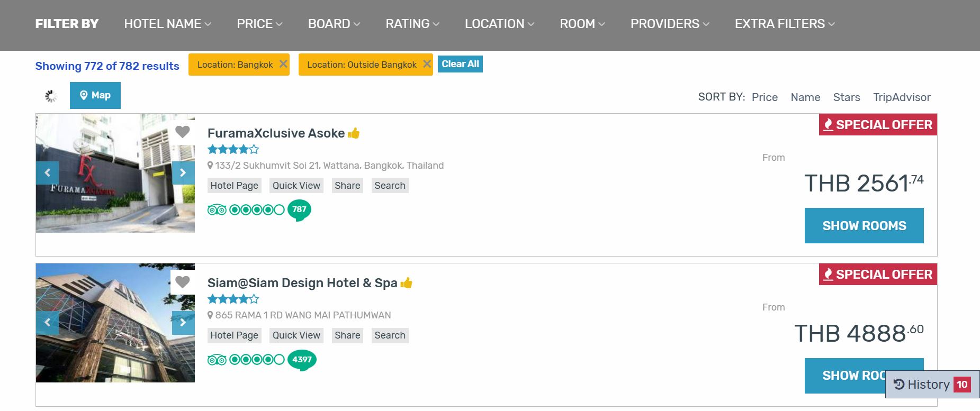This screenshot has height=411, width=980.
Task: Open the EXTRA FILTERS dropdown
Action: pyautogui.click(x=784, y=24)
